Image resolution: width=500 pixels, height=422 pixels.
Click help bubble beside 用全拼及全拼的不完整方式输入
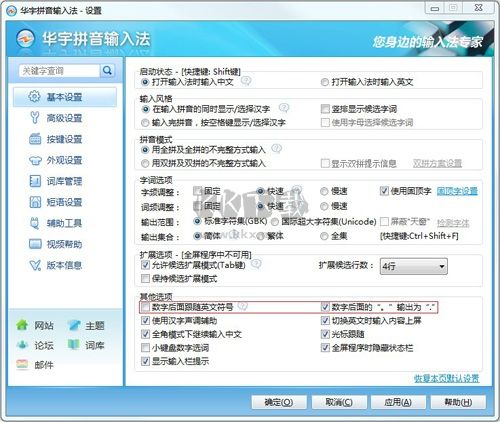pos(276,148)
